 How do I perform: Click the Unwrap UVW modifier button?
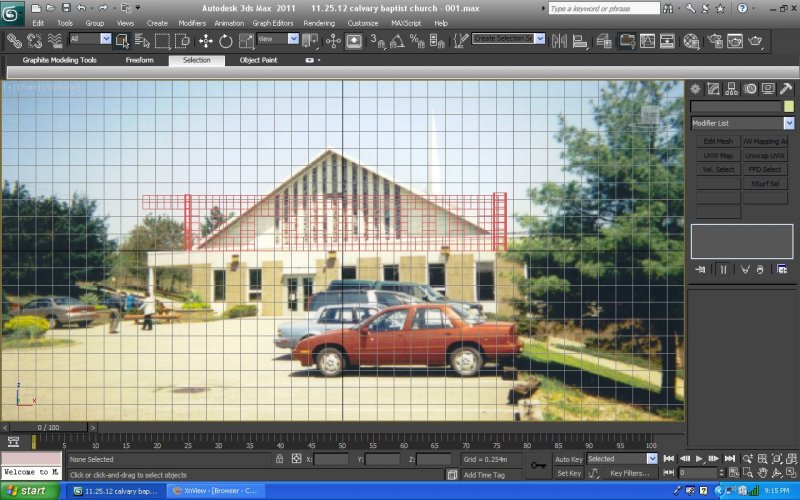pyautogui.click(x=765, y=156)
